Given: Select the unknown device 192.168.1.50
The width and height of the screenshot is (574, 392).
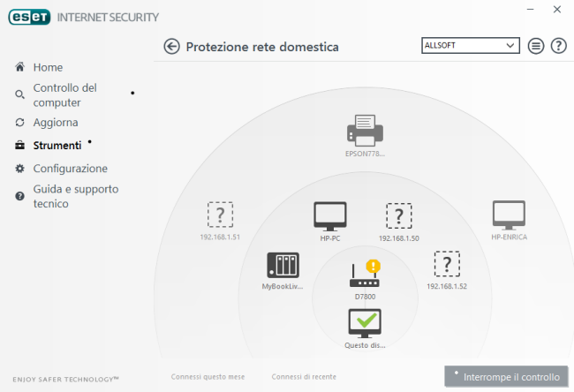Looking at the screenshot, I should [x=398, y=216].
